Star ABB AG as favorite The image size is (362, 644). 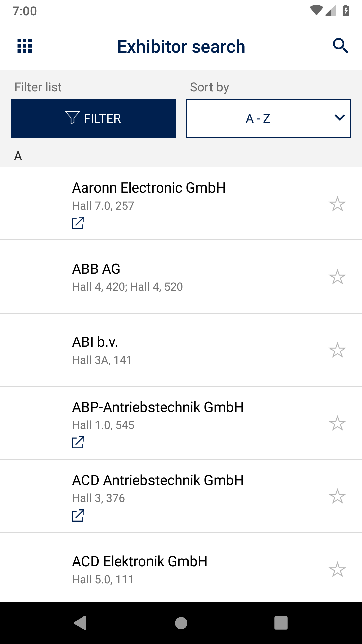(x=337, y=277)
